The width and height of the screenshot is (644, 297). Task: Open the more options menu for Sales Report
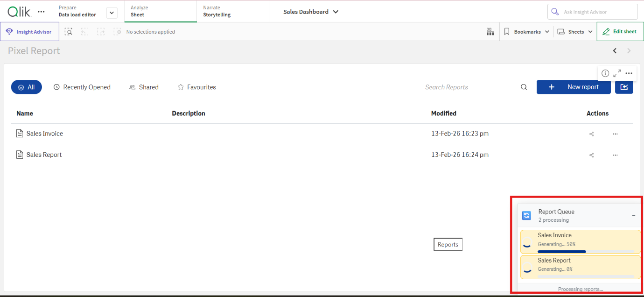615,155
